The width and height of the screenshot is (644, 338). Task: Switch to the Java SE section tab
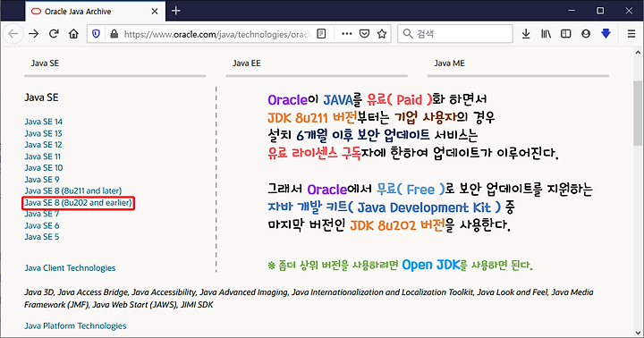46,63
